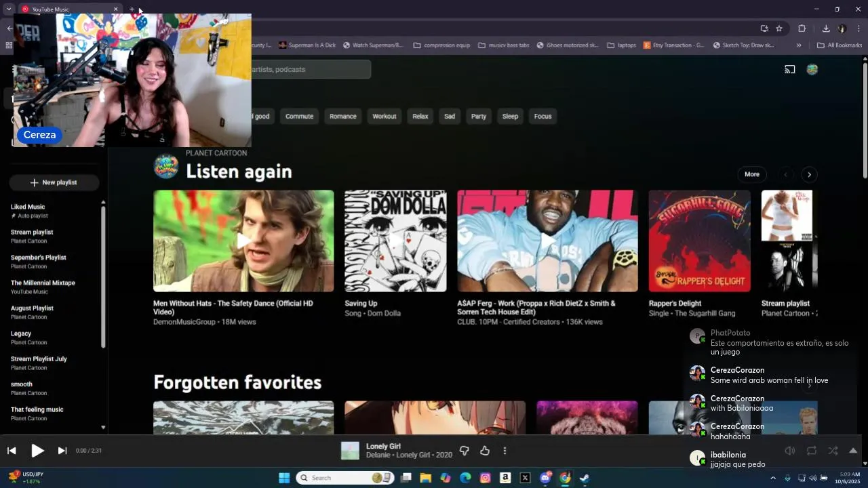
Task: Open the Dom Dolla artist link
Action: point(384,313)
